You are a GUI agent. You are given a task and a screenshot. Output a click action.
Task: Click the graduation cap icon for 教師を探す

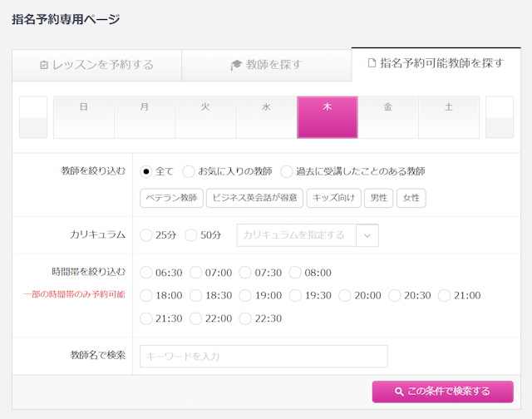pos(236,65)
